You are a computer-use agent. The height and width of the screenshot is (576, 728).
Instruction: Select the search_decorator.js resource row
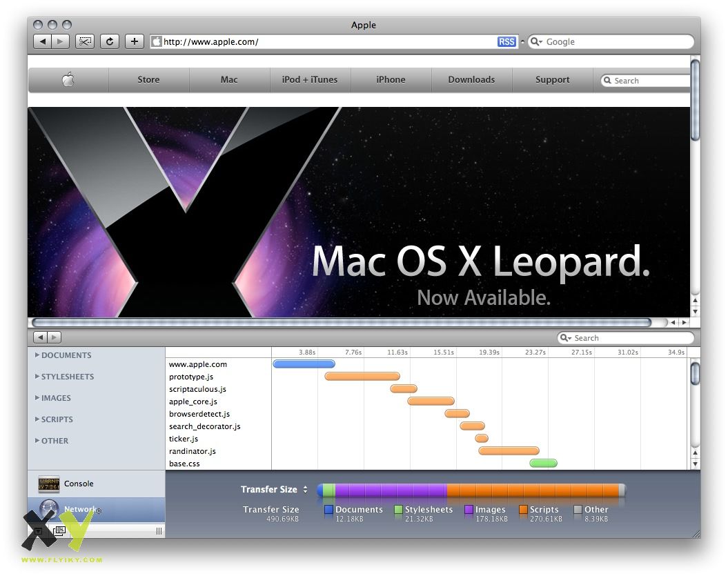click(x=426, y=426)
